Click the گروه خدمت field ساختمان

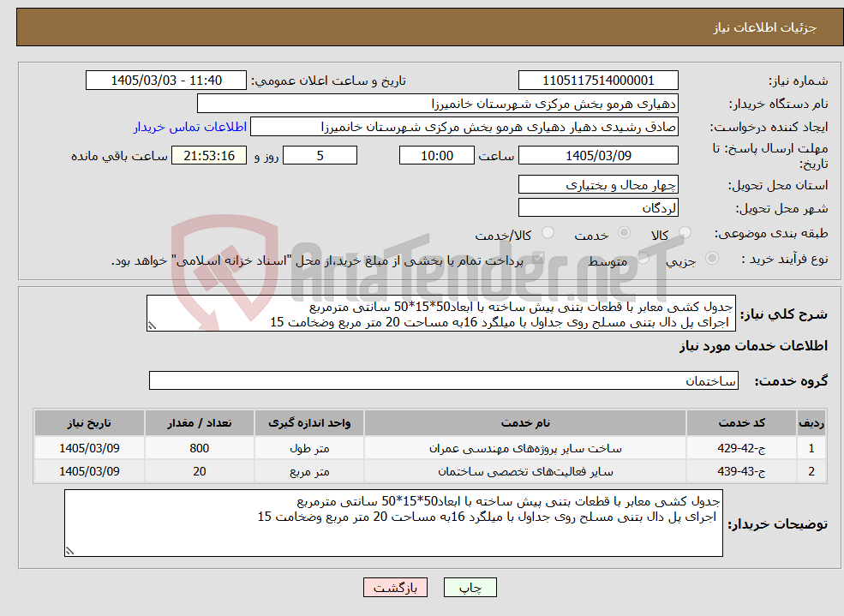point(444,381)
